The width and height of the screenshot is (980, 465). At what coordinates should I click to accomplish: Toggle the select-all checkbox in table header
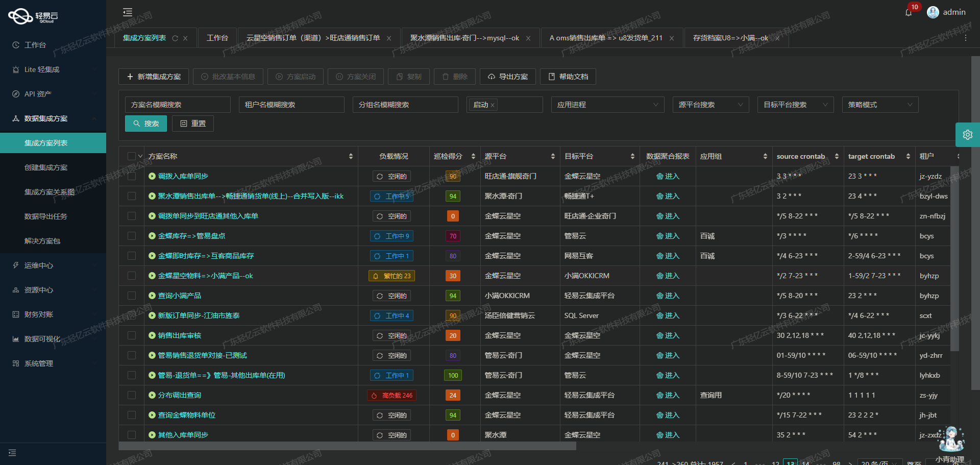tap(132, 156)
